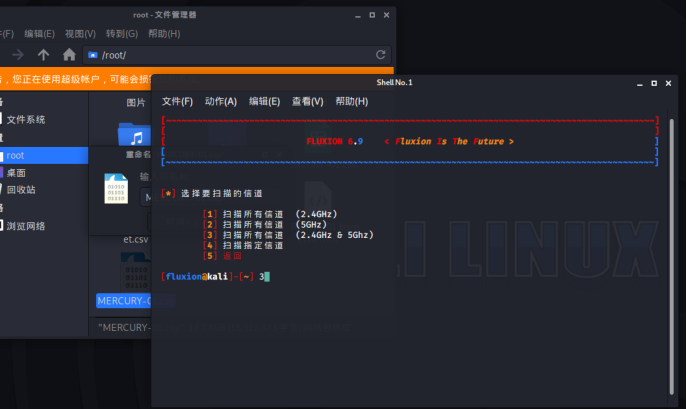
Task: Select the highlighted MERCURY file name
Action: tap(124, 301)
